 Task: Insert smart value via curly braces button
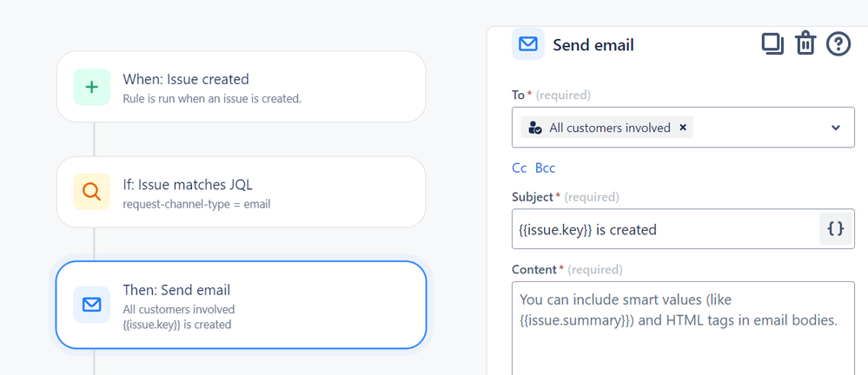tap(836, 228)
